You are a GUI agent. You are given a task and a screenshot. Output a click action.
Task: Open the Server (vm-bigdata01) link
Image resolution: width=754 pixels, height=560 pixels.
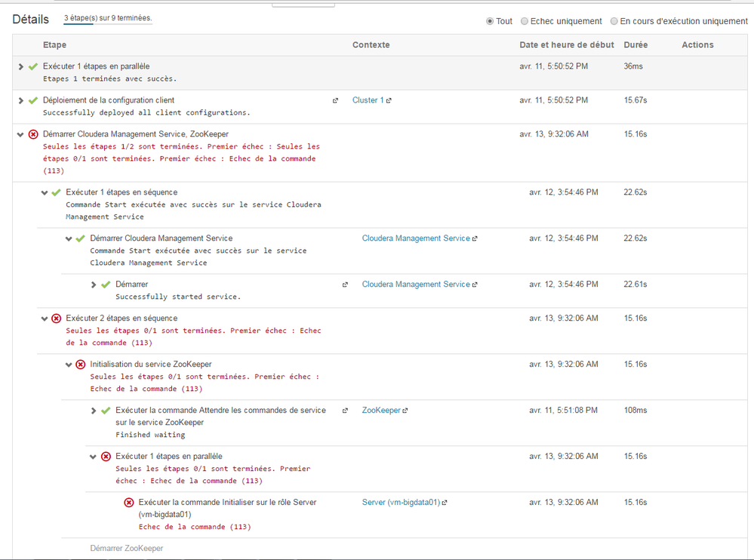tap(401, 503)
